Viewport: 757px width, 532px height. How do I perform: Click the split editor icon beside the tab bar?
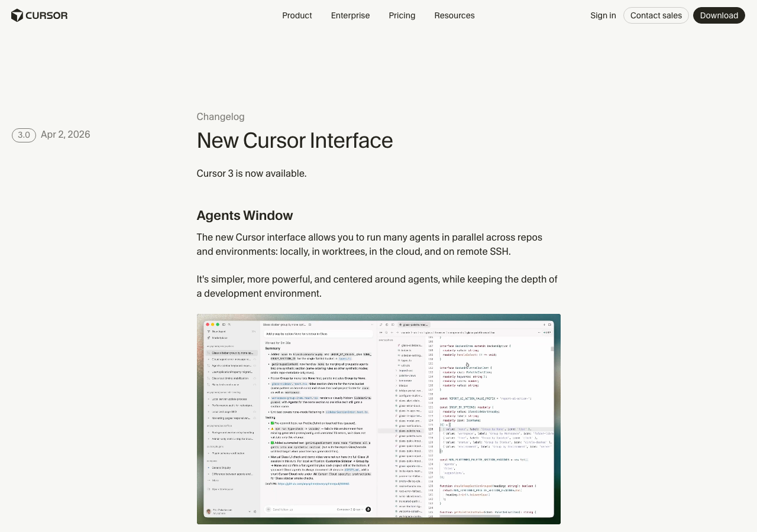(x=549, y=325)
